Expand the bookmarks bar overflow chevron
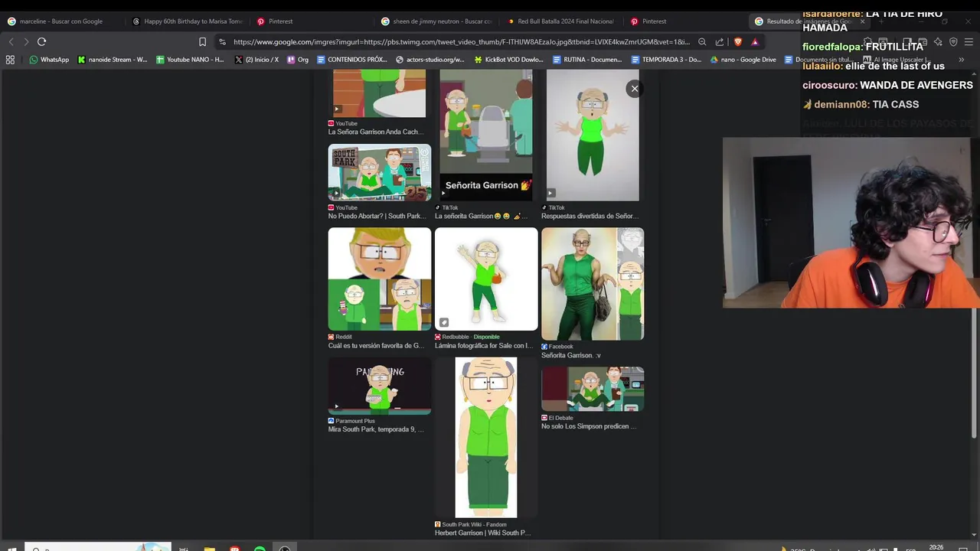The height and width of the screenshot is (551, 980). [962, 60]
